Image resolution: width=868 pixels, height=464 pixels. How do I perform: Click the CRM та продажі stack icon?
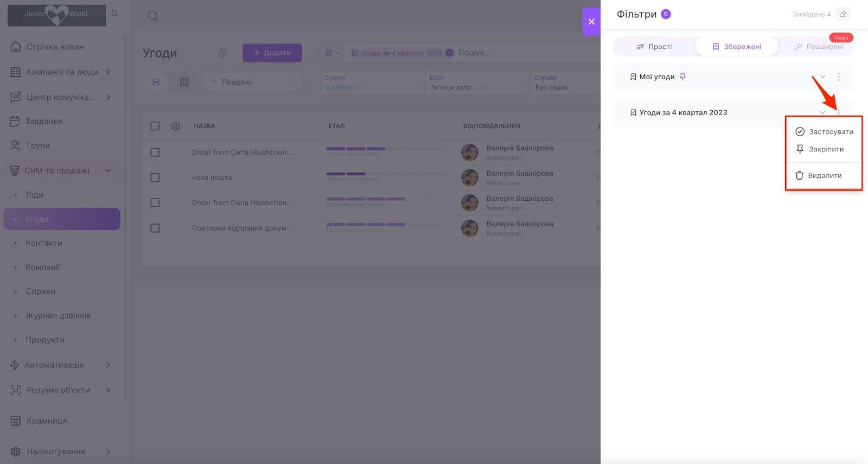click(15, 170)
